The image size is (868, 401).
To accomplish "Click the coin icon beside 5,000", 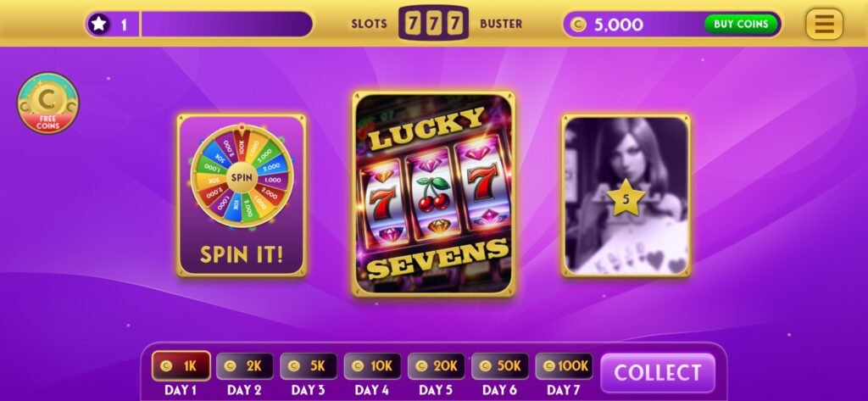I will (578, 25).
